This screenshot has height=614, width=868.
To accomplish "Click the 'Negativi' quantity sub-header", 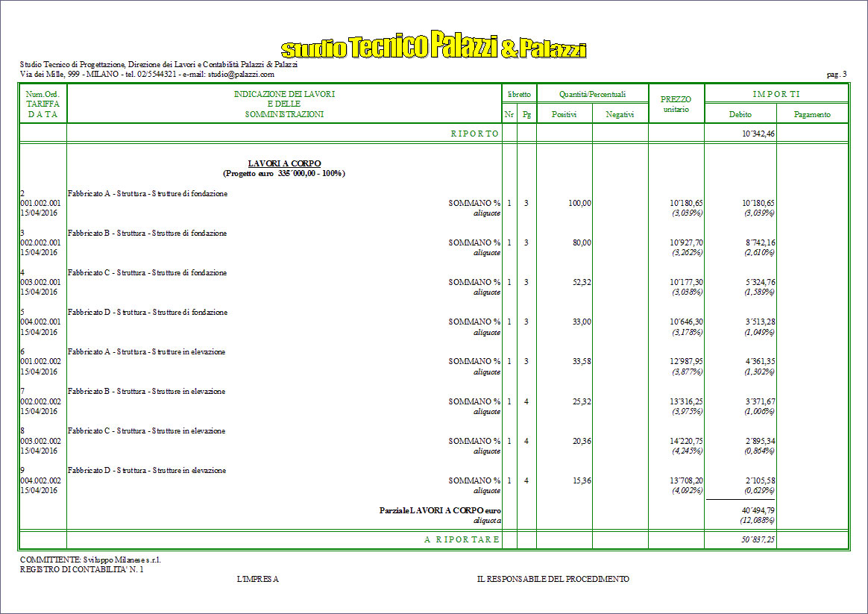I will tap(620, 114).
